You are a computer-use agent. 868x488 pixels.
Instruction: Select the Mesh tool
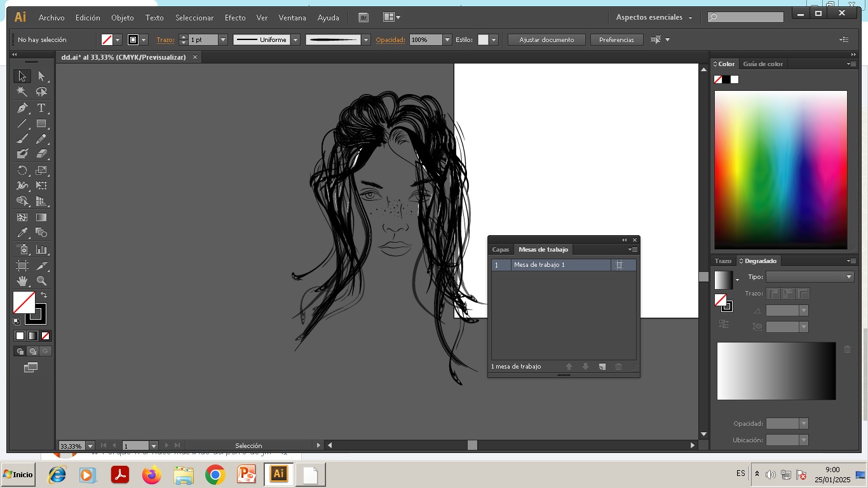[x=22, y=217]
